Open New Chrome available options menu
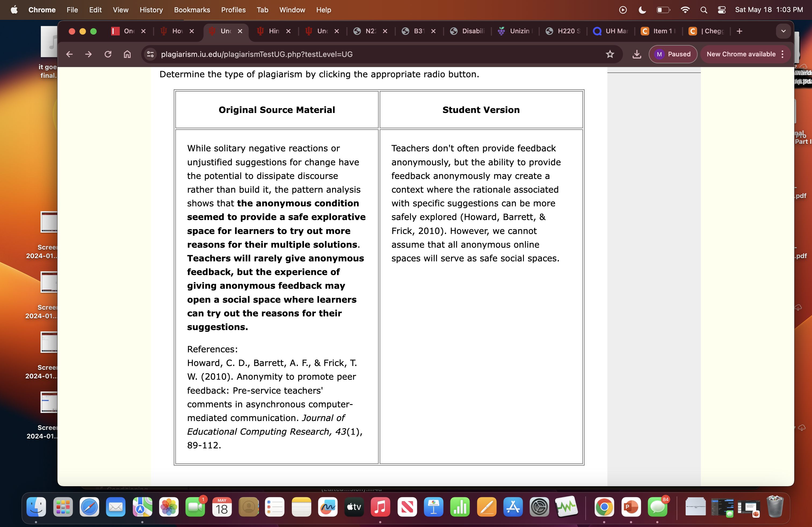This screenshot has width=812, height=527. (x=782, y=54)
